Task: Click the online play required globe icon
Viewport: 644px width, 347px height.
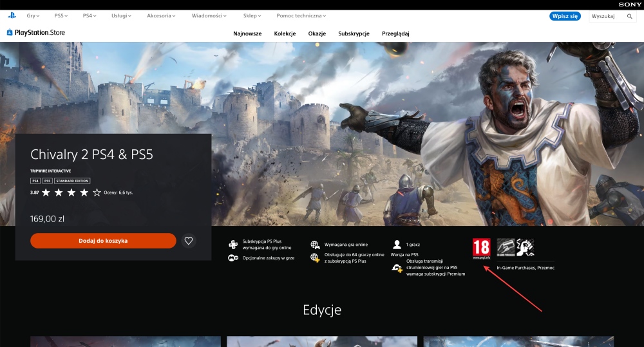Action: pyautogui.click(x=315, y=245)
